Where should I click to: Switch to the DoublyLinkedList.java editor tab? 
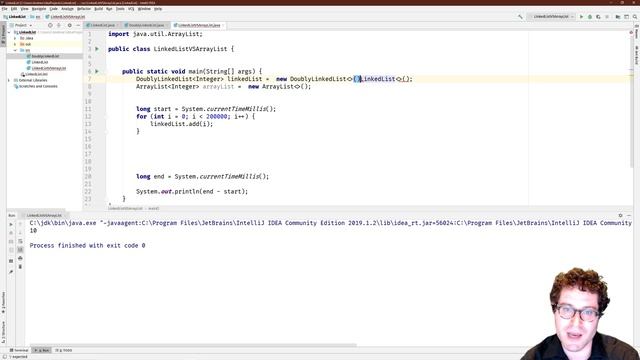point(146,25)
